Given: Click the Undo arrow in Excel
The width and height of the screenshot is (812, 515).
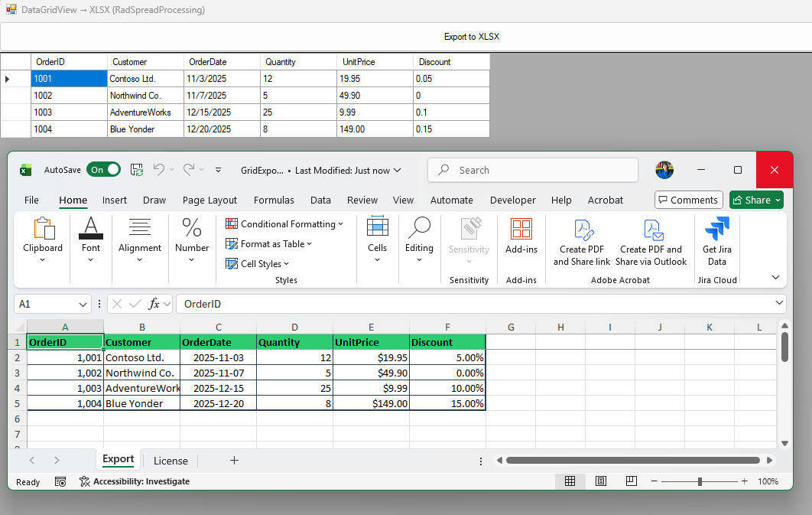Looking at the screenshot, I should pyautogui.click(x=159, y=169).
